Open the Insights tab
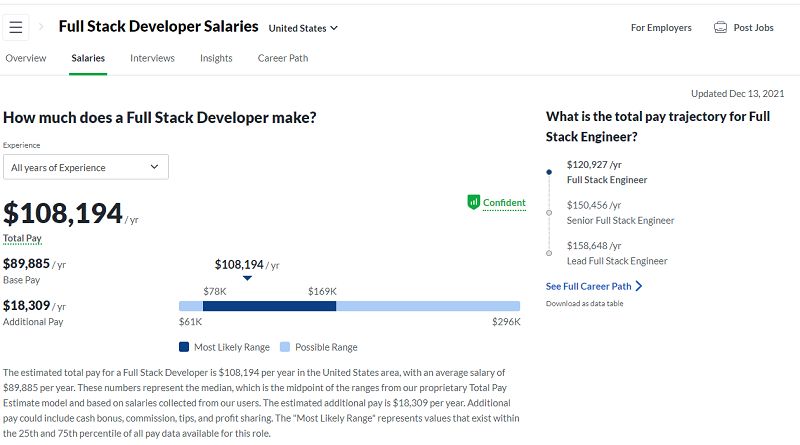The image size is (800, 445). 216,58
